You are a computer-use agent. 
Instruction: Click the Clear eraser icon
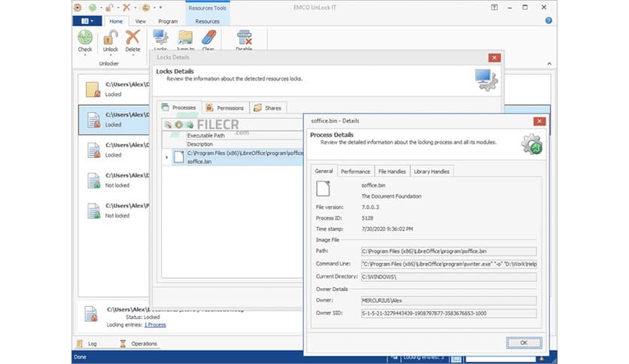coord(208,38)
